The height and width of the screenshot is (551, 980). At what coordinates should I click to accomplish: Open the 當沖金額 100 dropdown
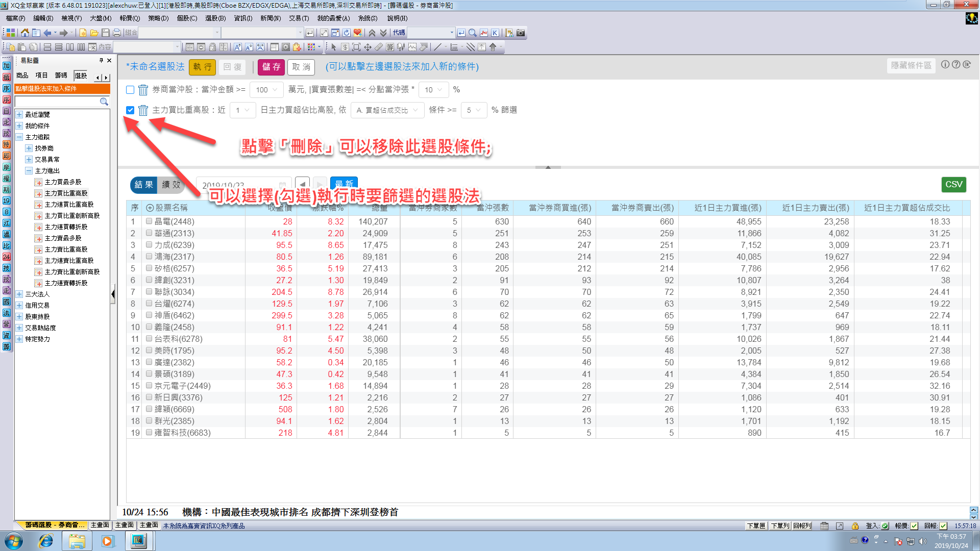[x=267, y=90]
